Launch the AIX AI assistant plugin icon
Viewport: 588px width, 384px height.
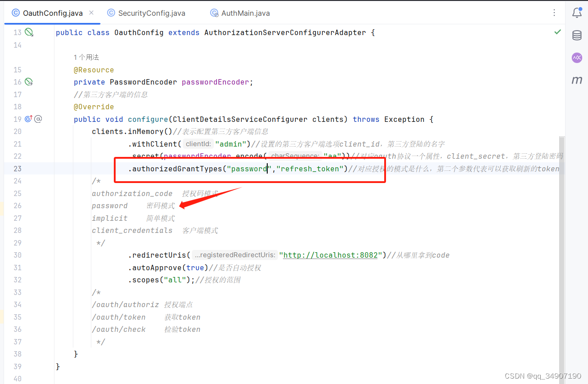pyautogui.click(x=577, y=58)
